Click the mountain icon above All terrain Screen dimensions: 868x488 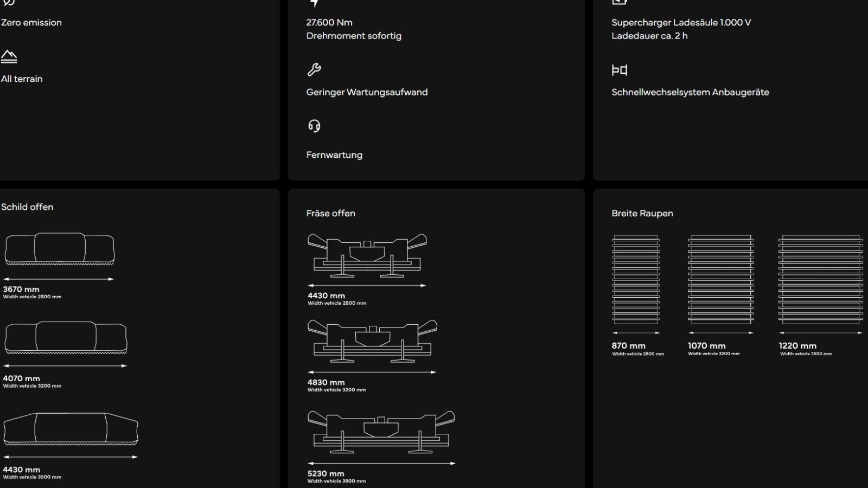(x=9, y=57)
